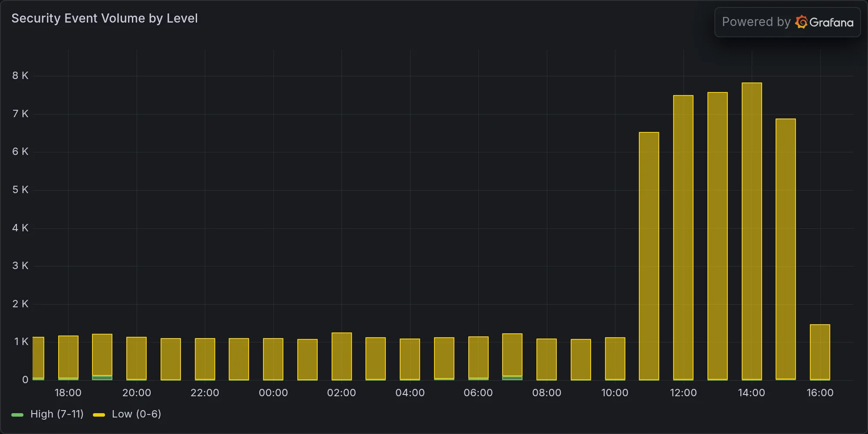Click the bar at 06:00

click(478, 358)
